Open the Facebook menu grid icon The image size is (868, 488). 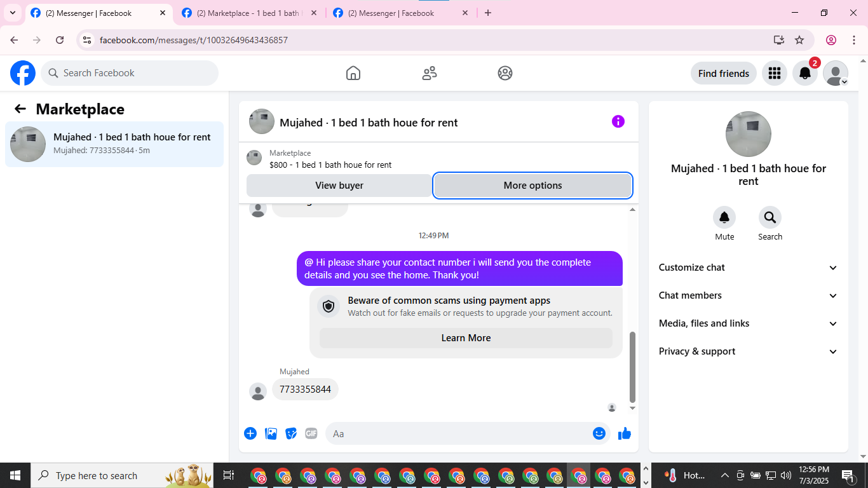tap(774, 73)
